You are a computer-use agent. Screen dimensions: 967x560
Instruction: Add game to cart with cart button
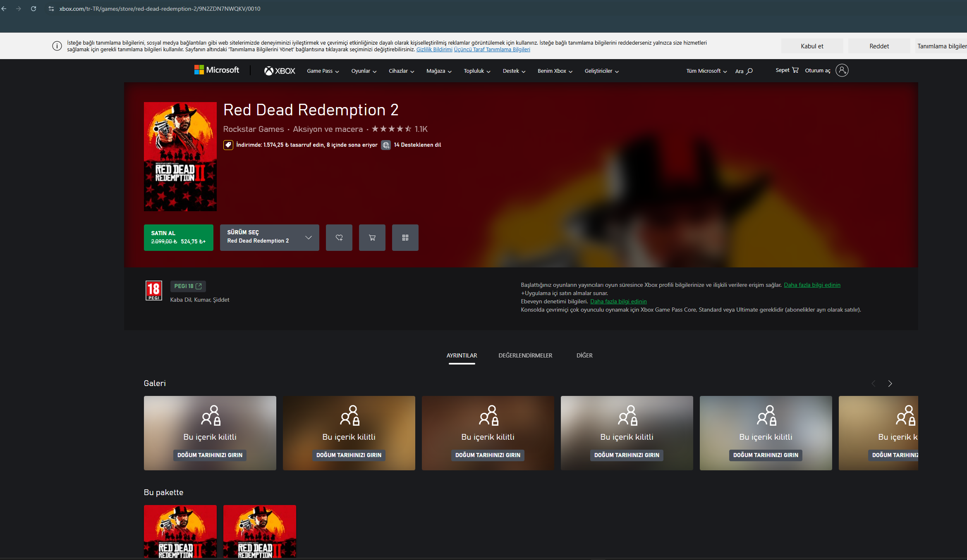pos(372,238)
